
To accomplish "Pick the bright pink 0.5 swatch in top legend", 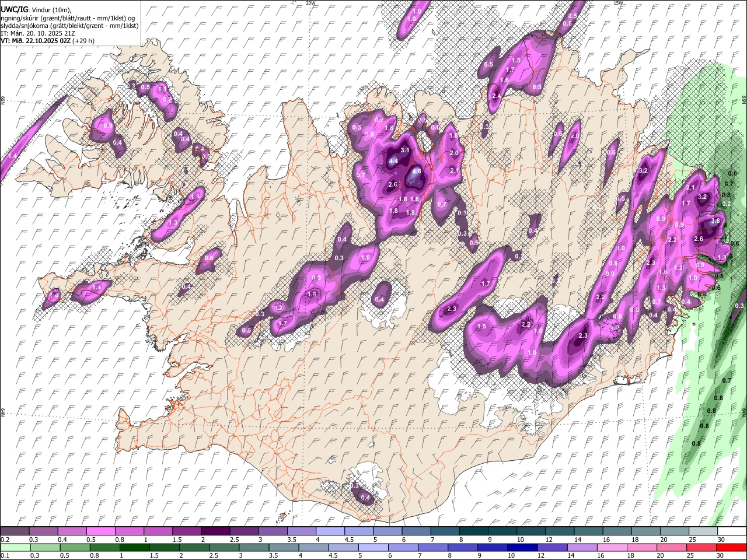I will click(x=100, y=531).
